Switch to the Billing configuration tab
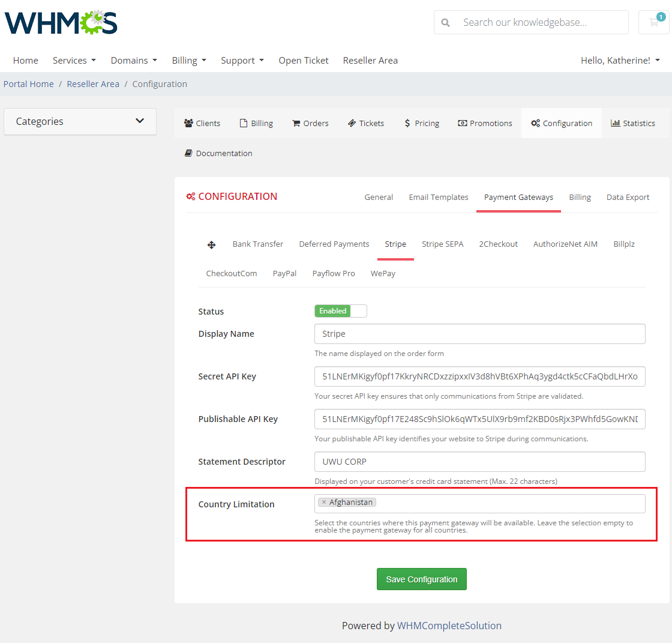Screen dimensions: 672x643 580,197
